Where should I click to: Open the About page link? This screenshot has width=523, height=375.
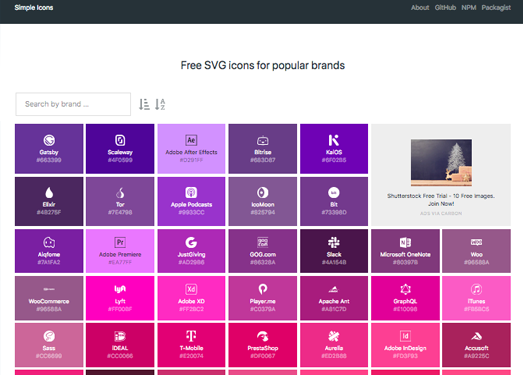pos(420,8)
